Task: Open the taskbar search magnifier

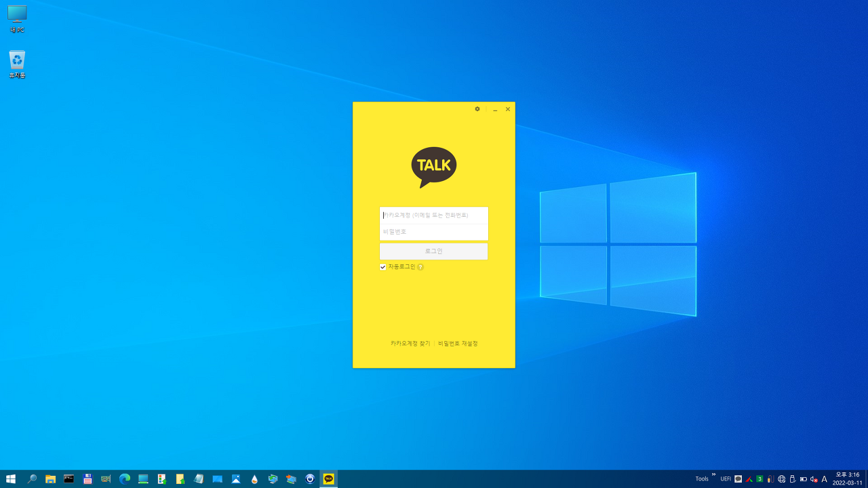Action: tap(32, 479)
